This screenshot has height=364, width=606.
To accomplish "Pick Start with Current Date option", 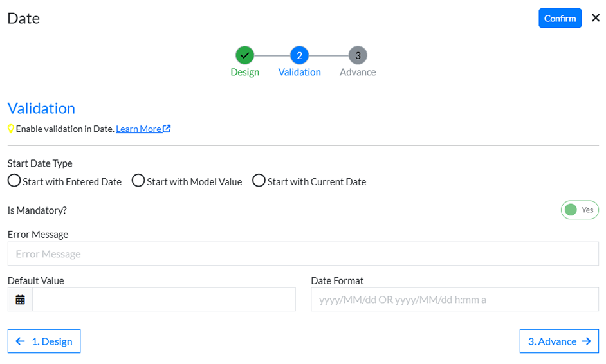I will click(x=259, y=181).
